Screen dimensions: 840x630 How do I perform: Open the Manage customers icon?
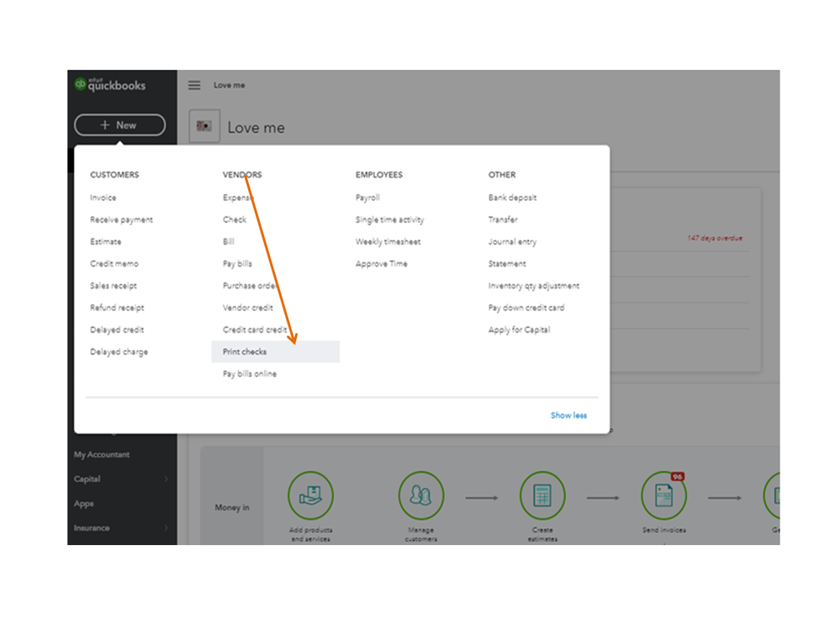421,495
